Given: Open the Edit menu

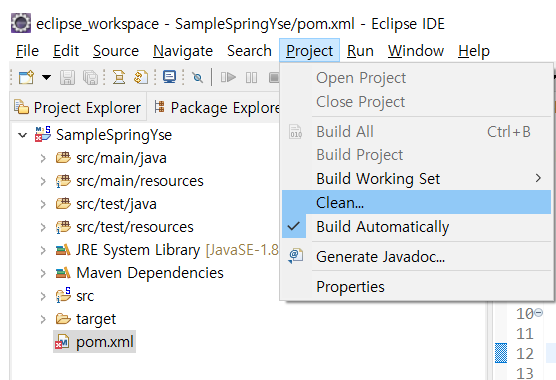Looking at the screenshot, I should 66,51.
